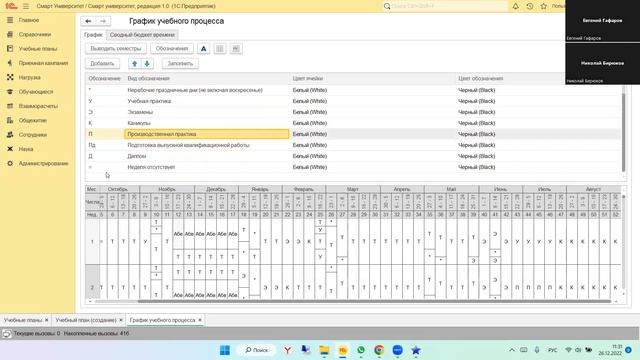Screen dimensions: 640x360
Task: Switch to Учебный план (создание) tab
Action: pyautogui.click(x=86, y=320)
